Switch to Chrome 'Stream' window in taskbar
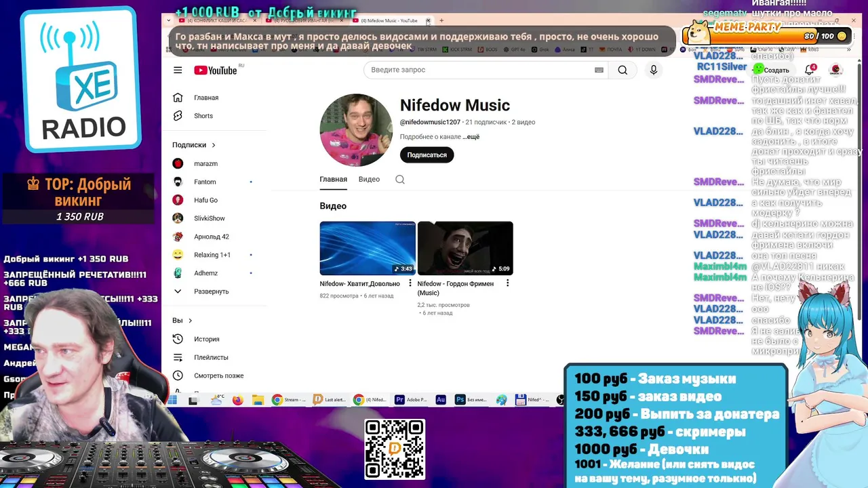Image resolution: width=868 pixels, height=488 pixels. tap(288, 400)
